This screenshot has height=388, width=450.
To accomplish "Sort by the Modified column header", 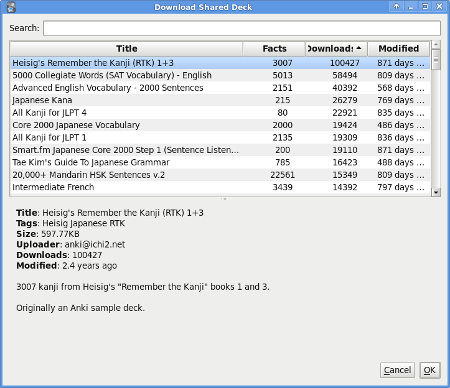I will (x=399, y=49).
